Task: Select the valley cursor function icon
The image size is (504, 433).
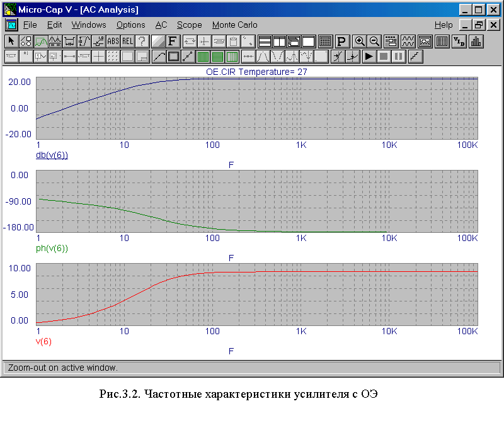Action: coord(277,57)
